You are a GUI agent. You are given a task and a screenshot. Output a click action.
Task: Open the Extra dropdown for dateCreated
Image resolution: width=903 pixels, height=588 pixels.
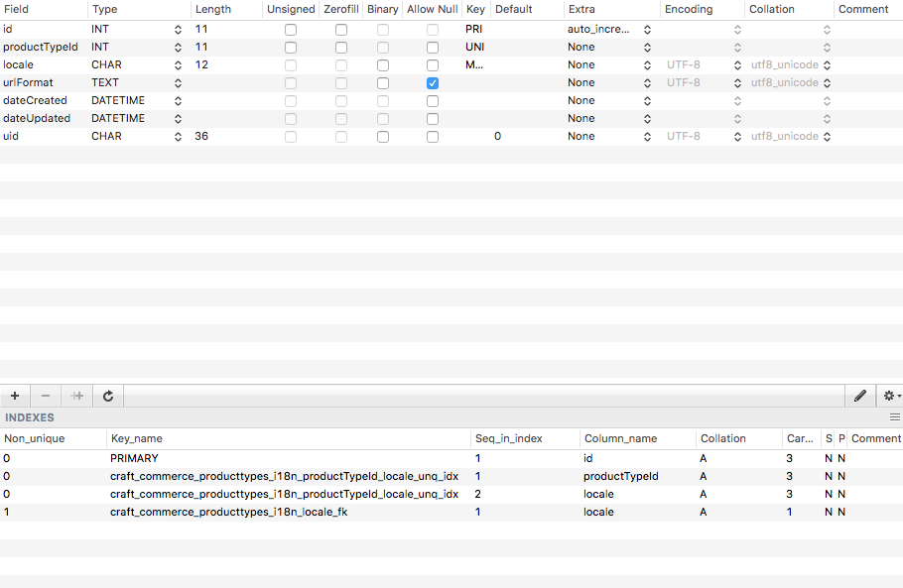(648, 100)
